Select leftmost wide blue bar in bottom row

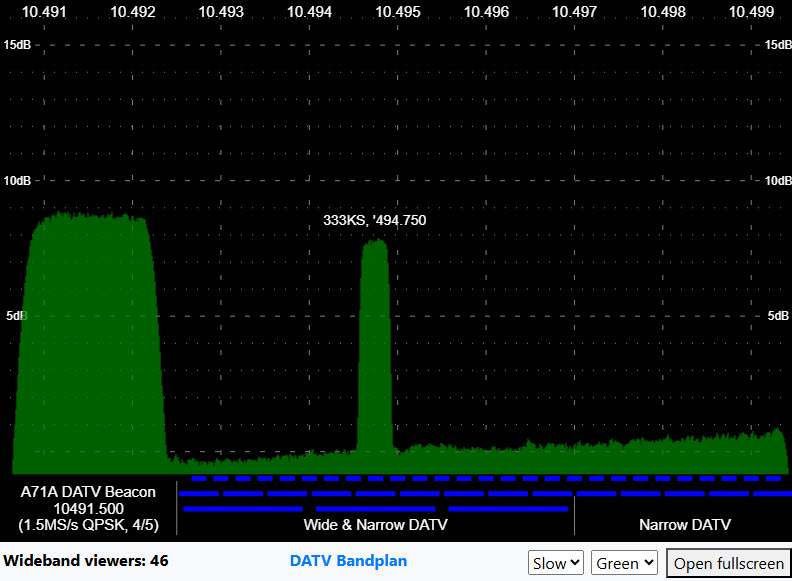[243, 509]
